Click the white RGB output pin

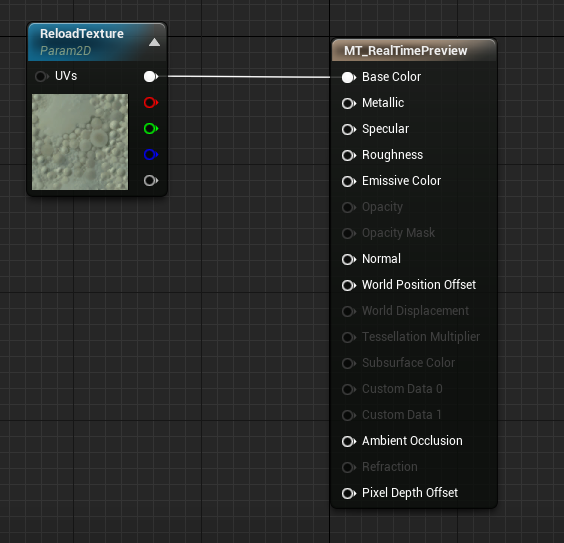[x=151, y=76]
